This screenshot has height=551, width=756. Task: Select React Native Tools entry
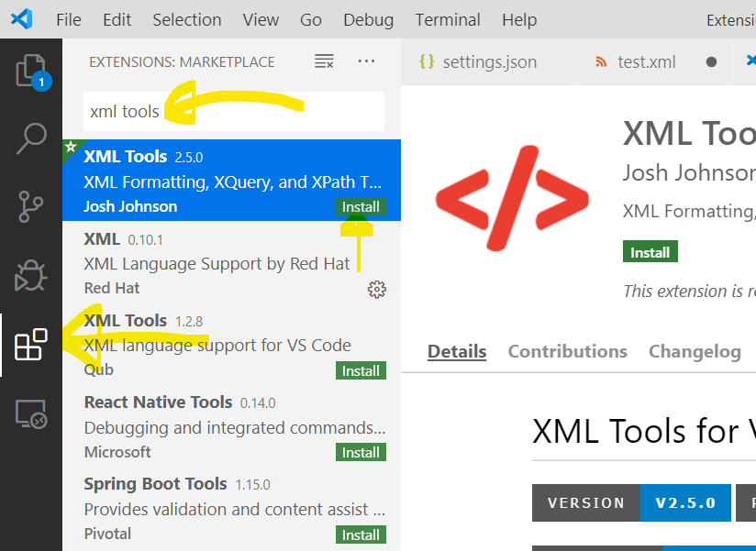pyautogui.click(x=231, y=426)
